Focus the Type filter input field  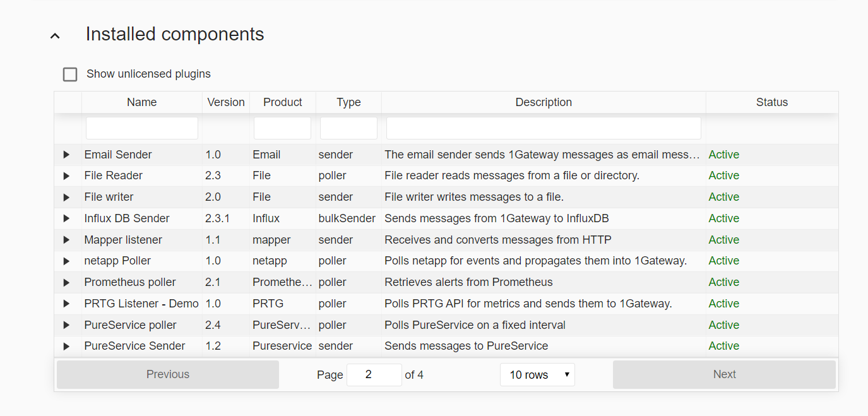click(x=348, y=128)
